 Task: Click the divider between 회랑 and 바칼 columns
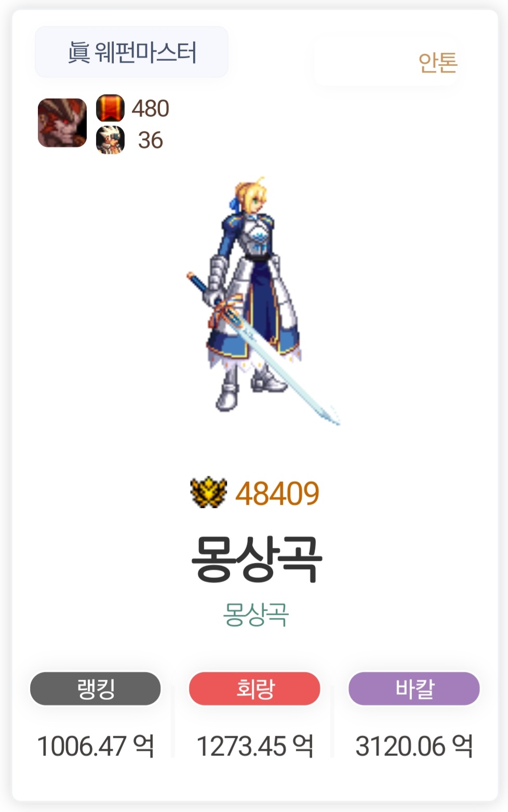332,722
